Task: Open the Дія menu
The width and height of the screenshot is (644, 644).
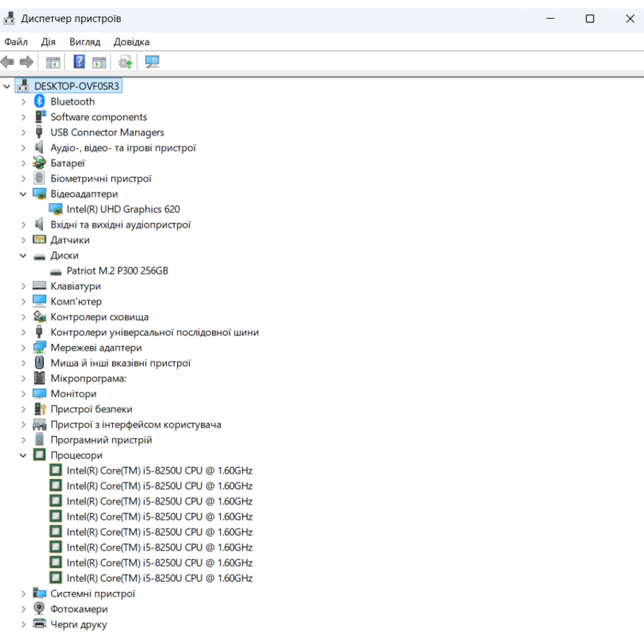Action: (x=48, y=42)
